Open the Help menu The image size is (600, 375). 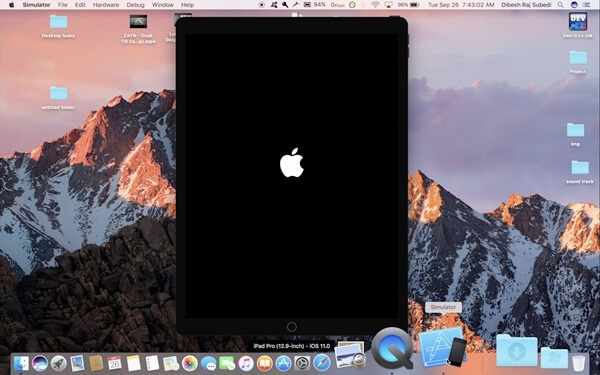(x=187, y=5)
